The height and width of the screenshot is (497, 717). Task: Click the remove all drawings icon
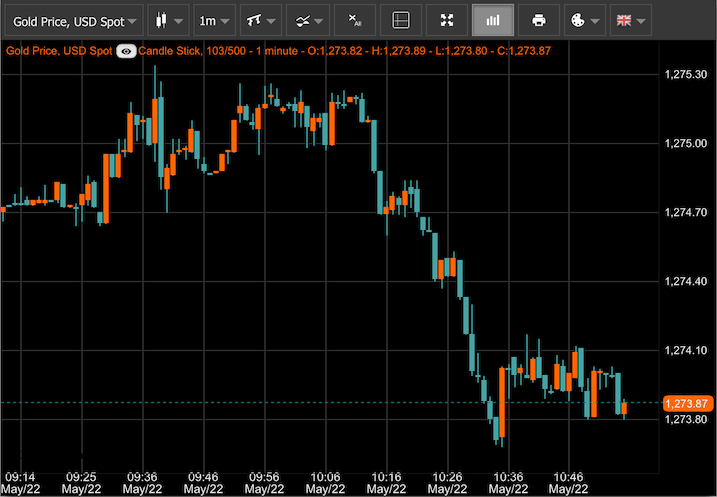click(355, 20)
